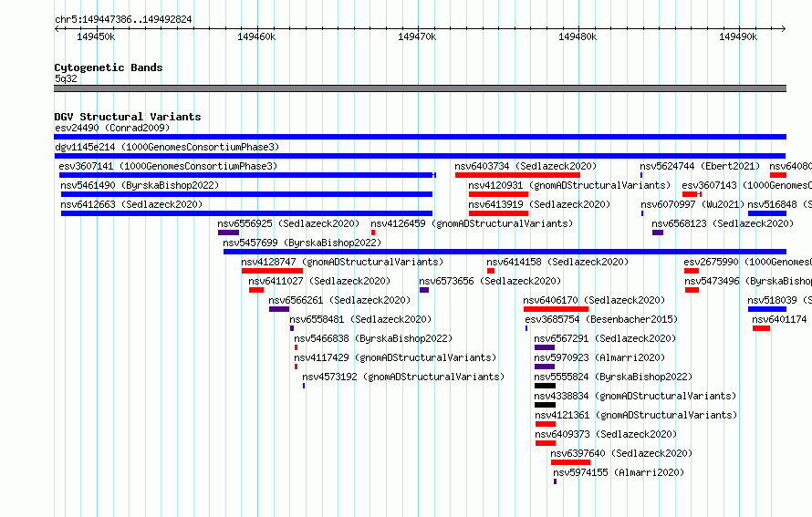The height and width of the screenshot is (517, 812).
Task: Select the dgv1145e214 variant label
Action: (167, 147)
